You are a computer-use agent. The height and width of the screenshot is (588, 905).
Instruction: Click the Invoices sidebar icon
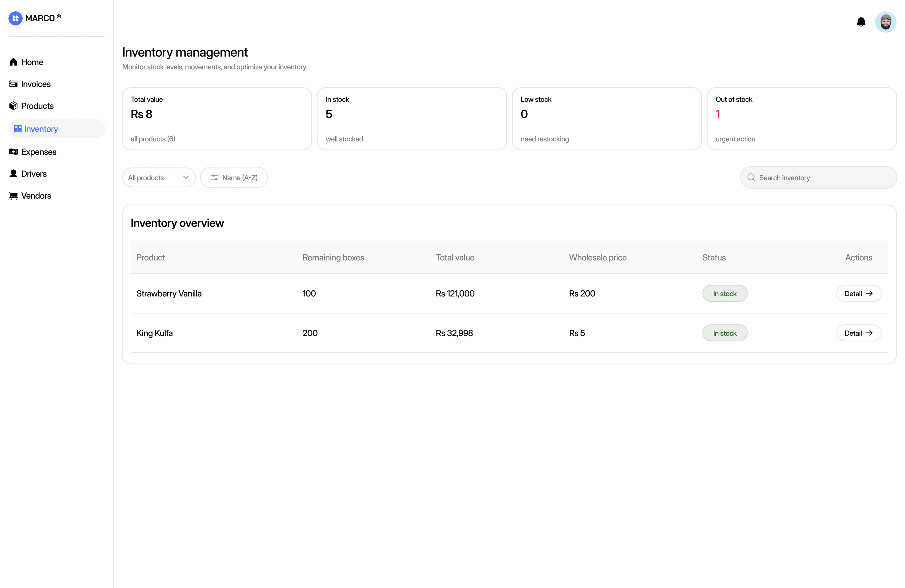coord(13,84)
